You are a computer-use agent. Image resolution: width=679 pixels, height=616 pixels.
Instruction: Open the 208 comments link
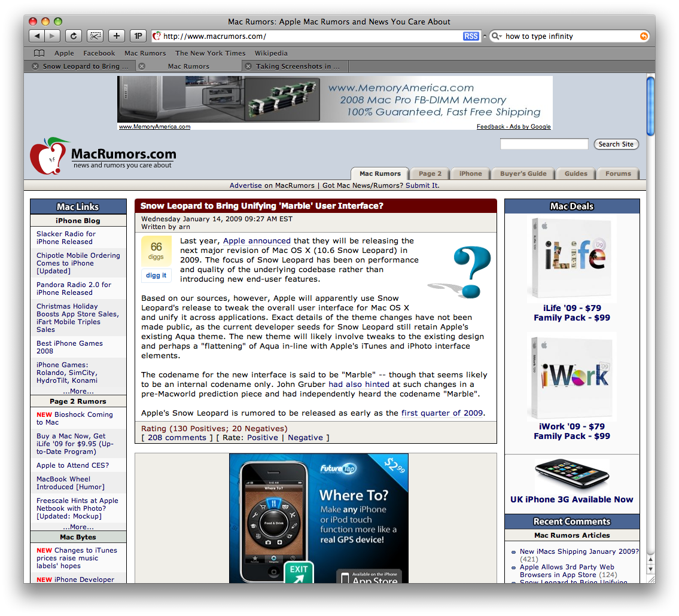tap(177, 438)
